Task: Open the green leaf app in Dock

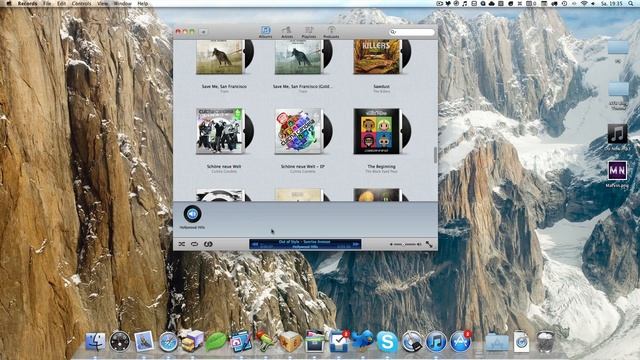Action: pyautogui.click(x=216, y=341)
